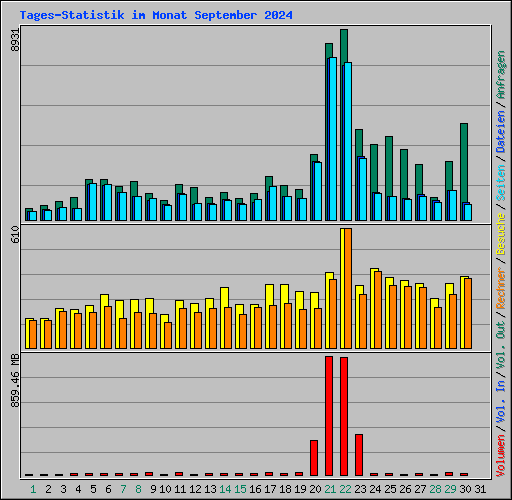Select day 2 label on x-axis
512x500 pixels.
pyautogui.click(x=48, y=489)
